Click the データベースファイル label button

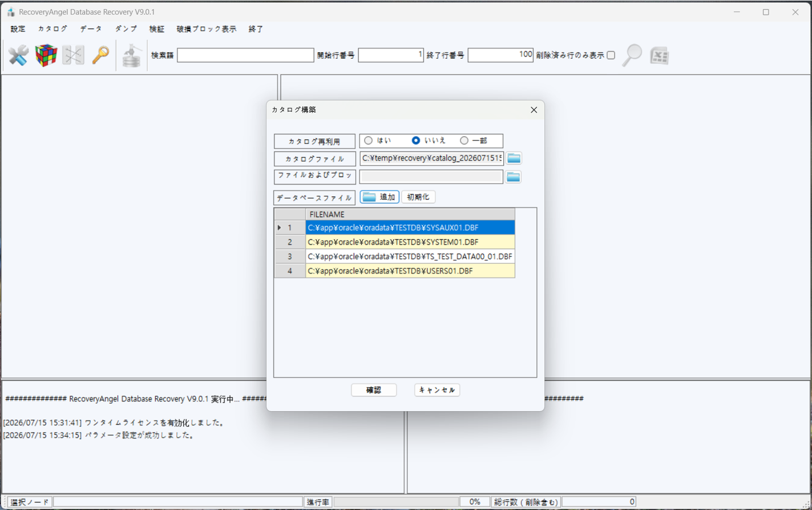(x=314, y=198)
